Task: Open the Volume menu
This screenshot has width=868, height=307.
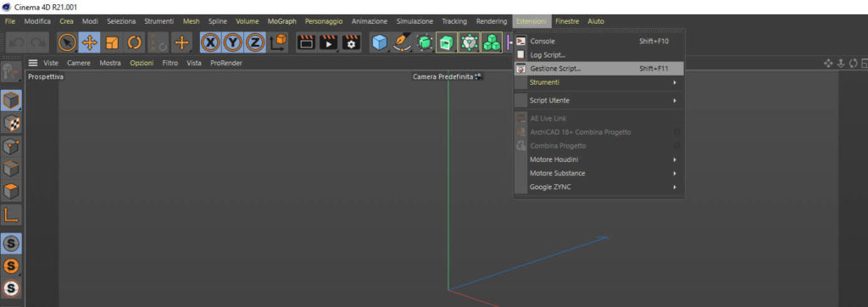Action: 247,21
